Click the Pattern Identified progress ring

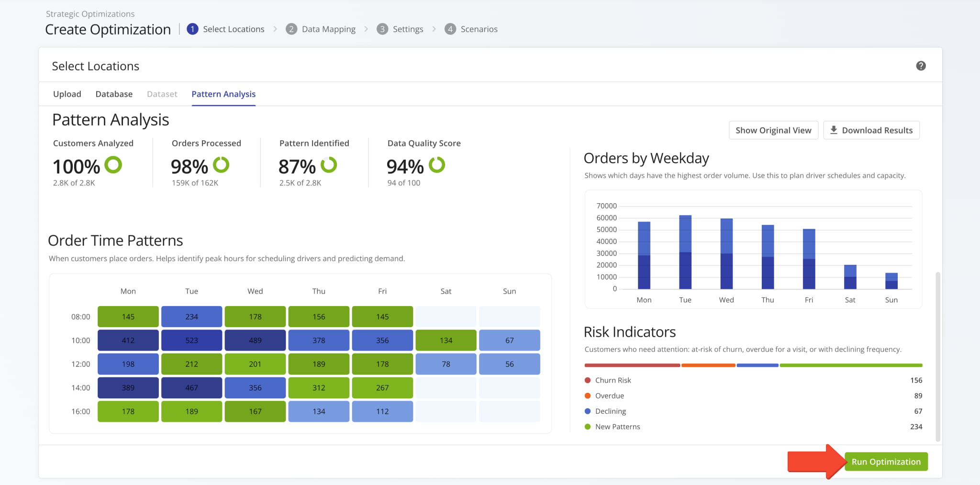tap(330, 165)
